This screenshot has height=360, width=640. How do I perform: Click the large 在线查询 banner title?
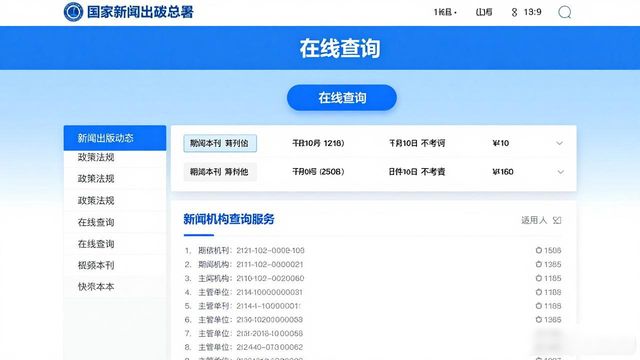coord(340,48)
